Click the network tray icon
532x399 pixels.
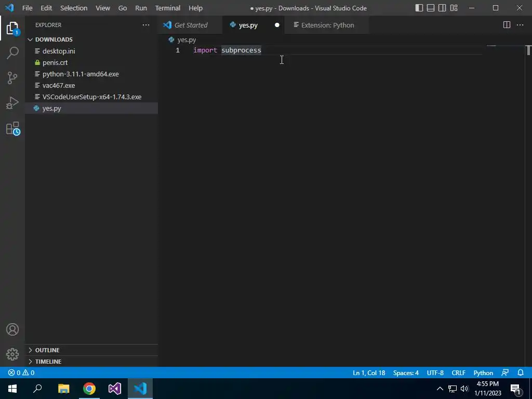[453, 389]
